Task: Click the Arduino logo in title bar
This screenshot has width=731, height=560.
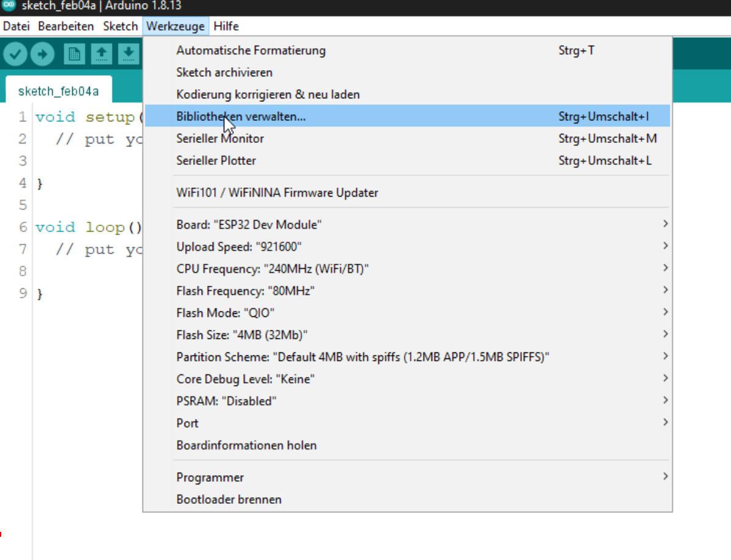Action: pyautogui.click(x=9, y=6)
